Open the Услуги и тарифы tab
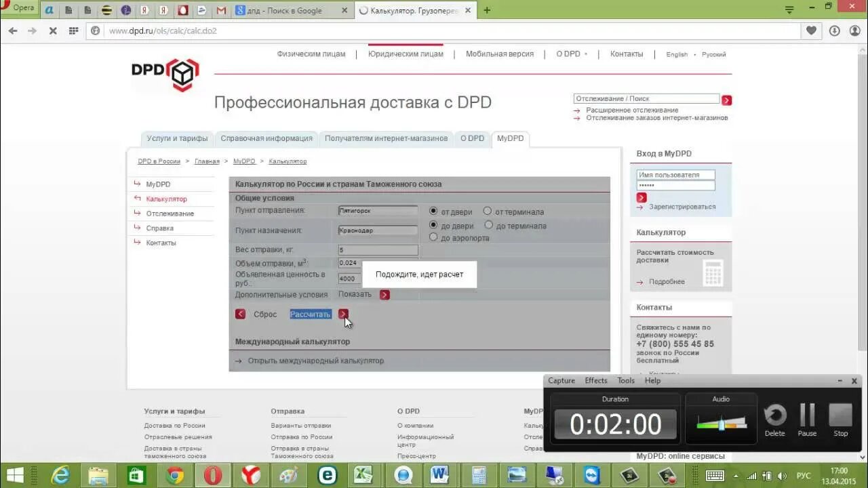This screenshot has height=488, width=868. point(177,138)
